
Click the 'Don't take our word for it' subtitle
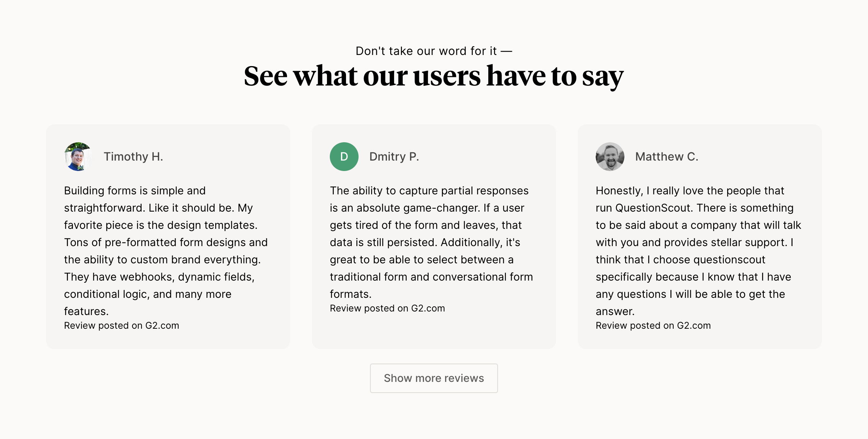point(434,51)
